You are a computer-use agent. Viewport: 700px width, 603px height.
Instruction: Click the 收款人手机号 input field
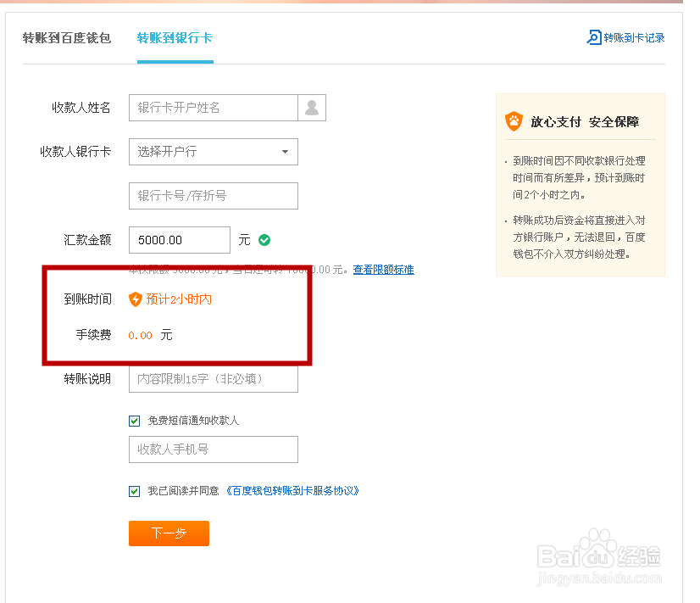click(x=213, y=449)
